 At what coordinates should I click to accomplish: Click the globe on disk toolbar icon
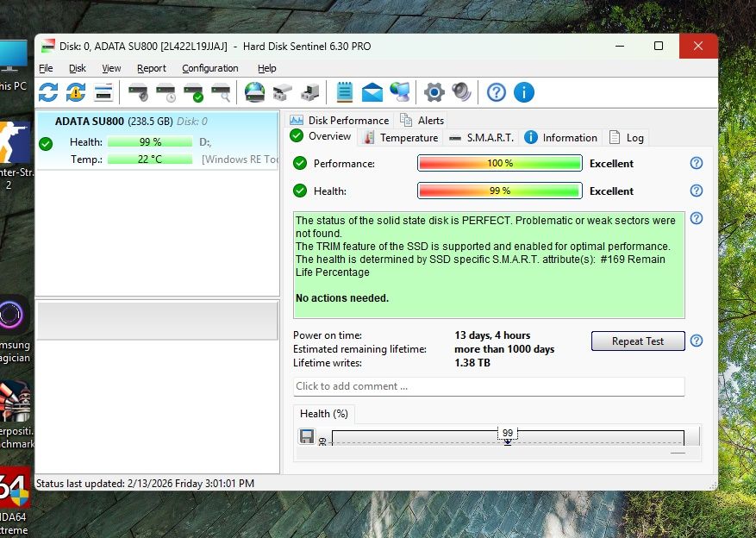pyautogui.click(x=254, y=92)
